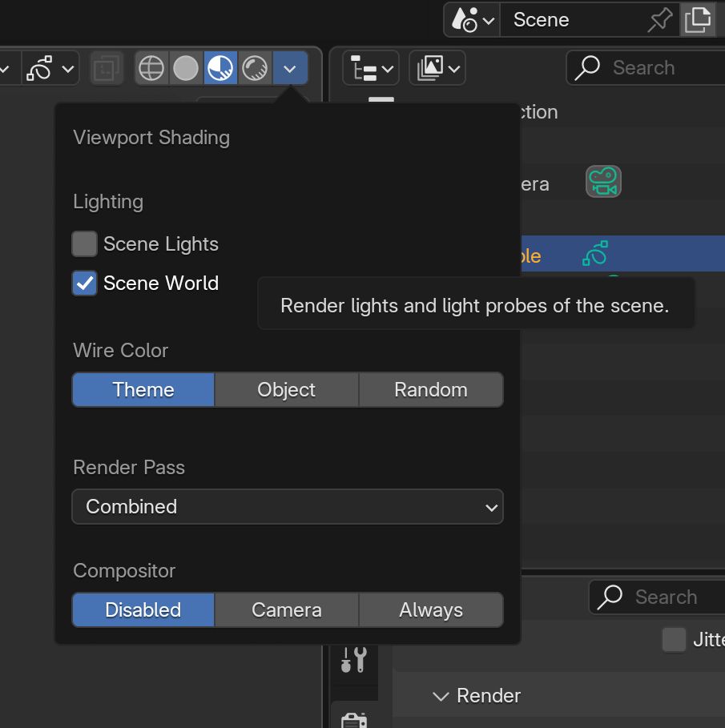Toggle X-Ray view icon
This screenshot has height=728, width=725.
click(x=107, y=69)
